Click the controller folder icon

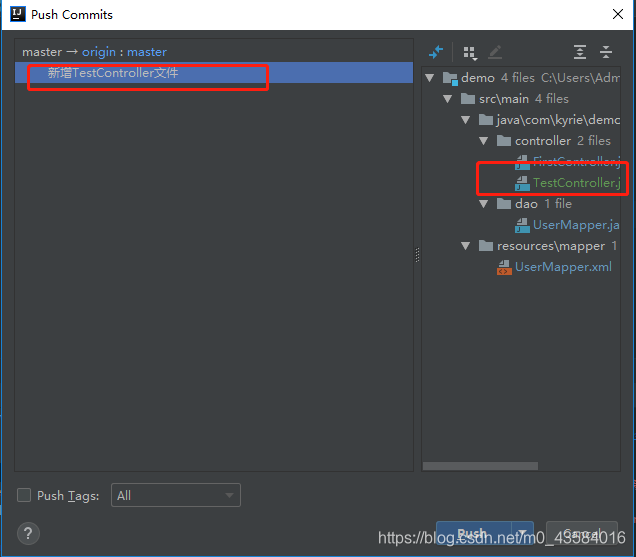pos(504,141)
